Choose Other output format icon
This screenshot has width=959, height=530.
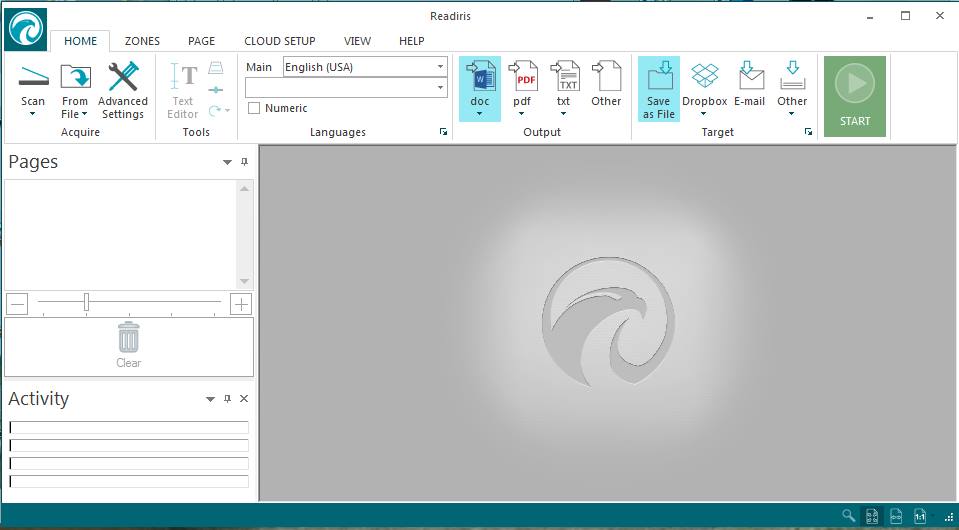[x=606, y=76]
